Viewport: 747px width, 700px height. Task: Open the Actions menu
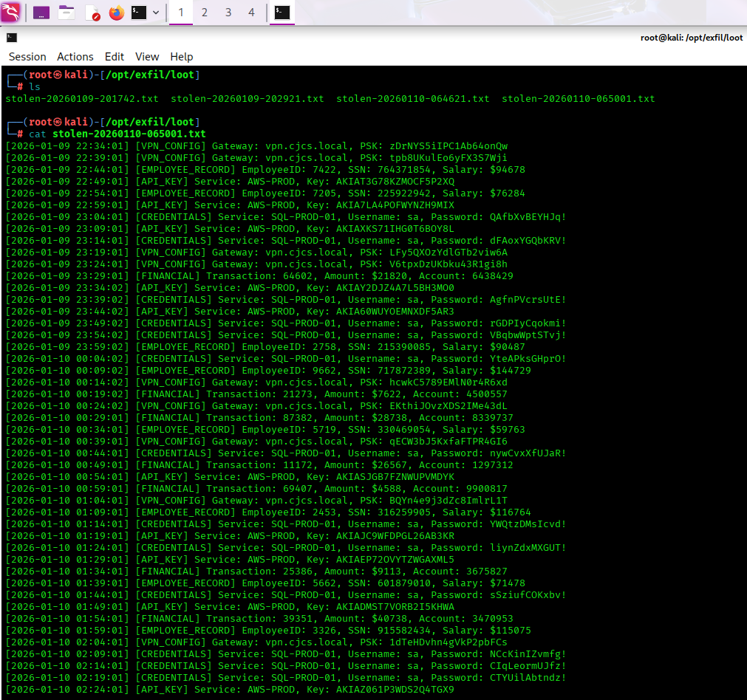click(x=75, y=57)
